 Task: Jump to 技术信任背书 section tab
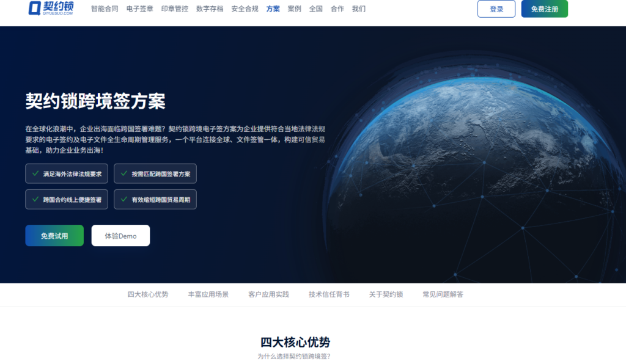pyautogui.click(x=329, y=294)
